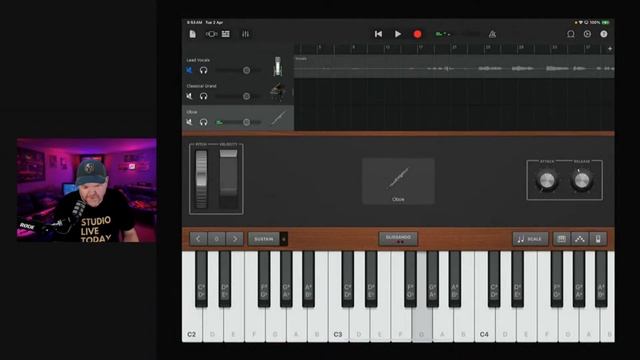Reset octave with the 0 button
Viewport: 640px width, 360px height.
[217, 239]
